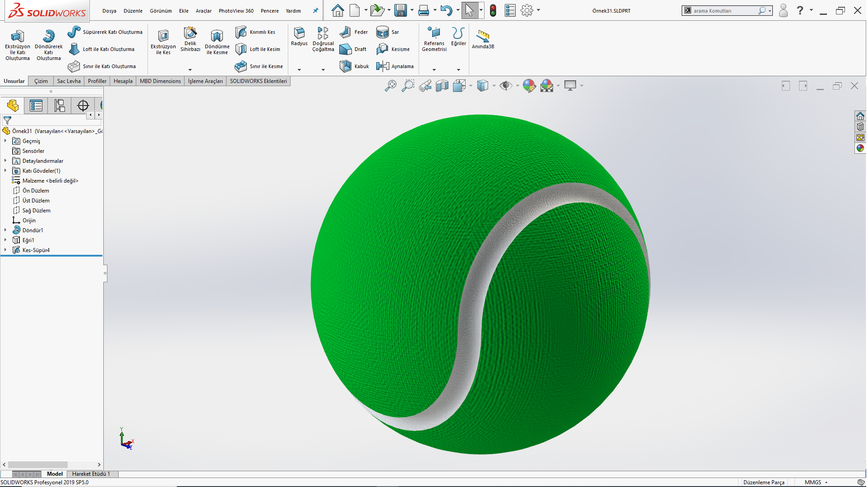Viewport: 868px width, 487px height.
Task: Click the Kabuk shell tool
Action: (x=355, y=66)
